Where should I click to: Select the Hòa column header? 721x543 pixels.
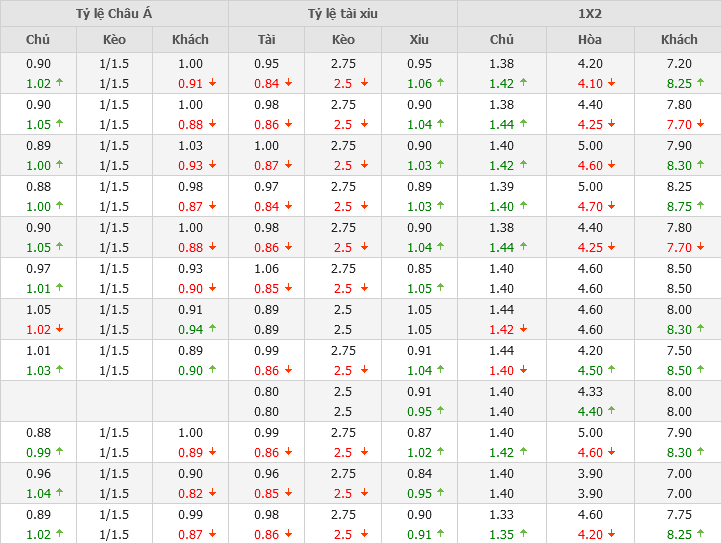[590, 40]
